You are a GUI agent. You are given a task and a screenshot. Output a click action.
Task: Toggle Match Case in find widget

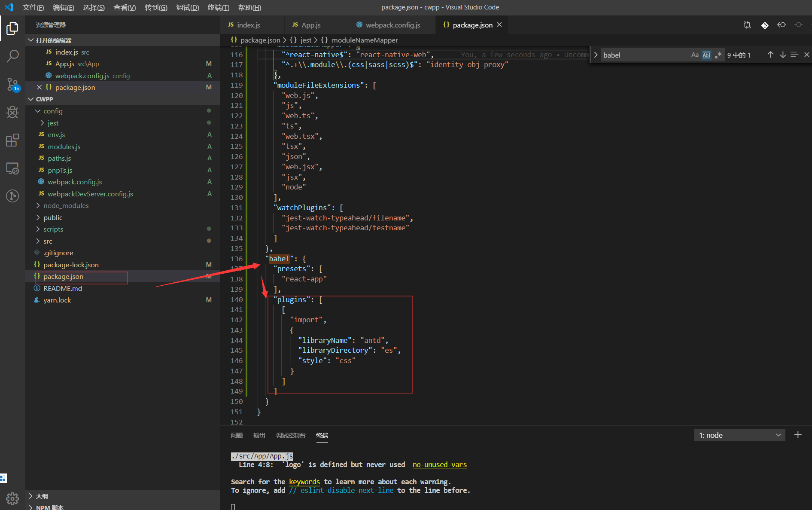coord(695,55)
